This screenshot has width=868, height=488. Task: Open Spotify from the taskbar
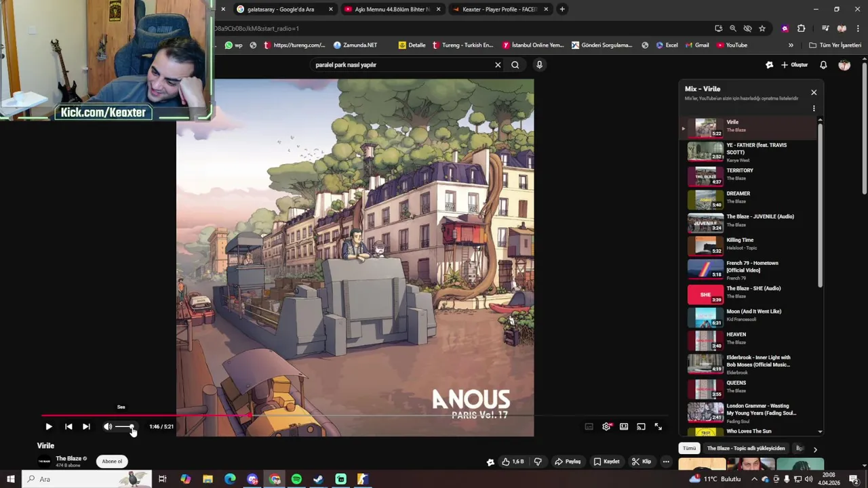pos(296,479)
